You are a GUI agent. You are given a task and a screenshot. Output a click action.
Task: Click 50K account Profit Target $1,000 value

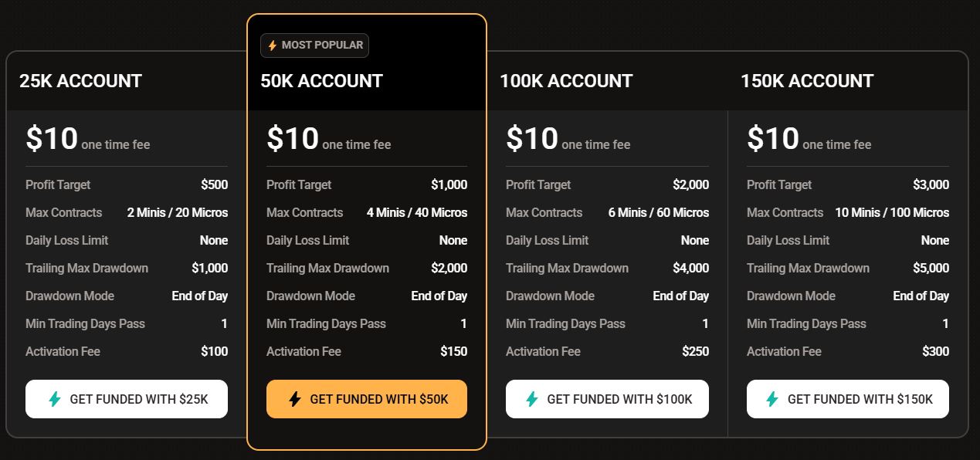449,185
